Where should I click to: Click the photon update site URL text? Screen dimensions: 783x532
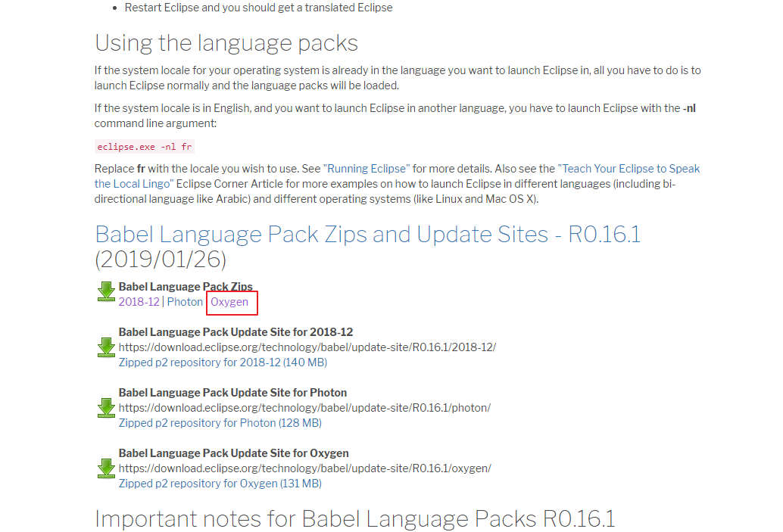pos(304,408)
